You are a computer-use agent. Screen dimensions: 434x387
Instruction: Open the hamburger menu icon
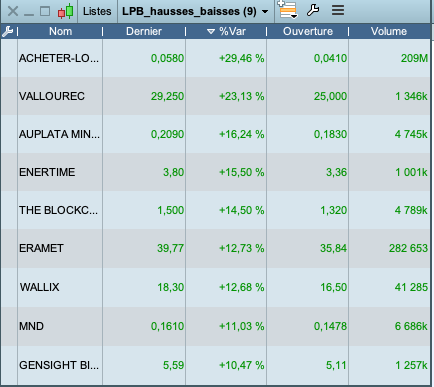pos(338,10)
